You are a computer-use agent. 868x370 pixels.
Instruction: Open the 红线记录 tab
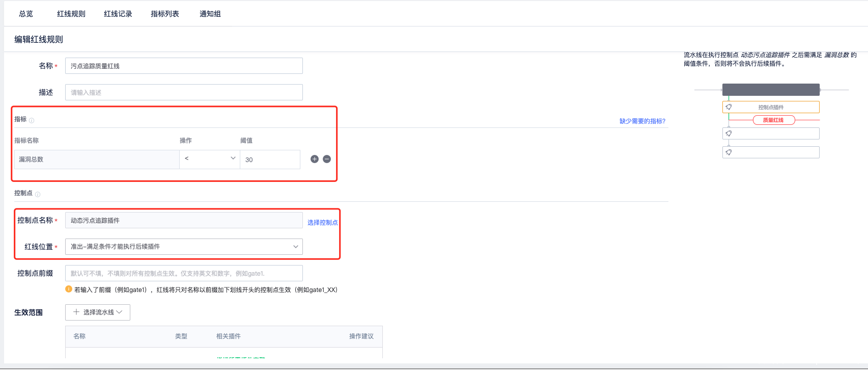(118, 14)
